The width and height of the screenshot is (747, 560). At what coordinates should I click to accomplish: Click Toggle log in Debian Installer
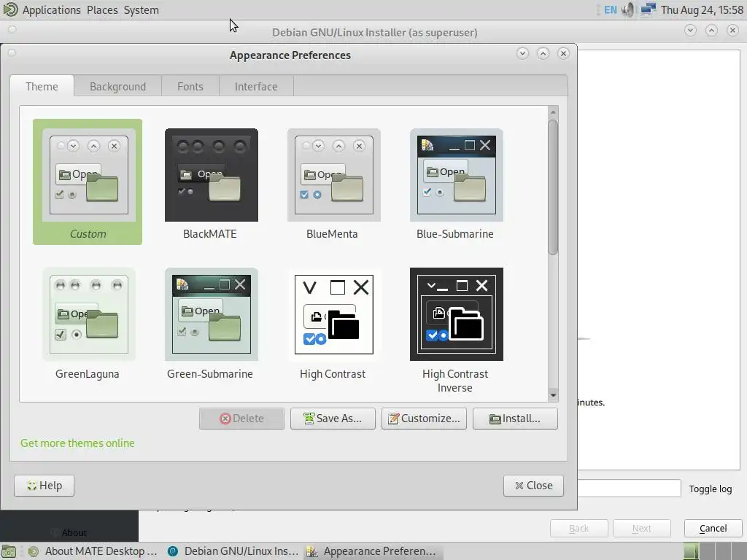(x=710, y=489)
